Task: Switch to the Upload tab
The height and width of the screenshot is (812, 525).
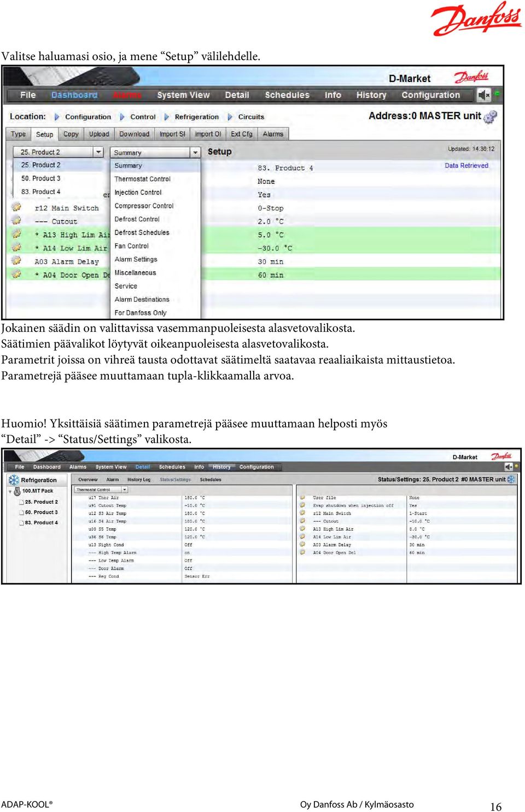Action: (99, 134)
